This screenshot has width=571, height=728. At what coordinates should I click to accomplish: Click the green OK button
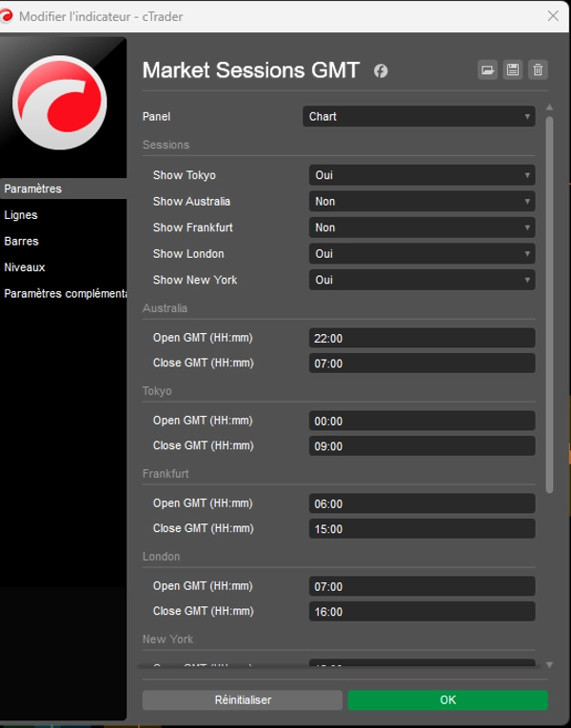(447, 699)
